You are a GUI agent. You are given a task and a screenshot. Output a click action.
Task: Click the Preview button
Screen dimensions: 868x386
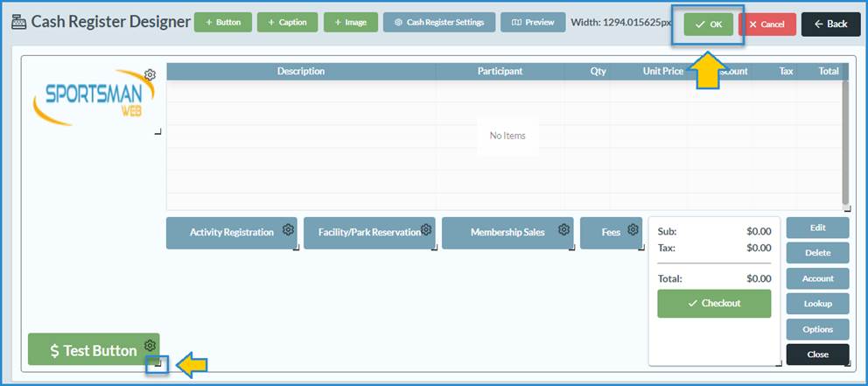(533, 23)
